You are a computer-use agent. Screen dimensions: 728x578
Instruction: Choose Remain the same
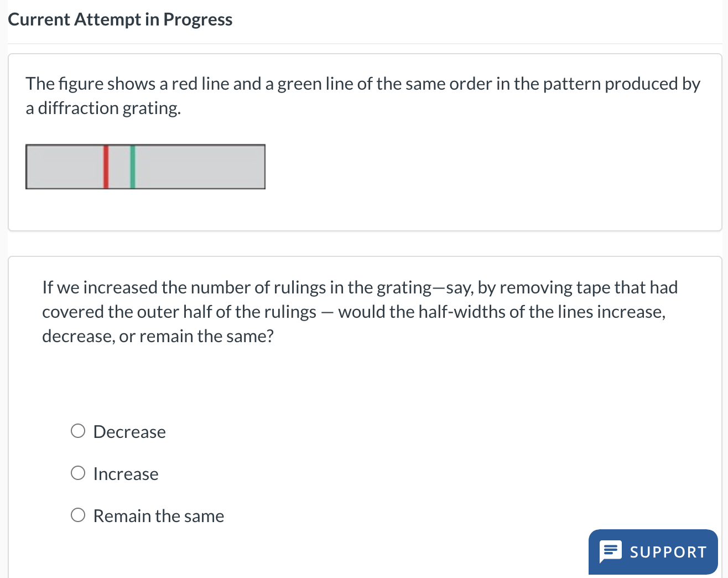pos(78,514)
